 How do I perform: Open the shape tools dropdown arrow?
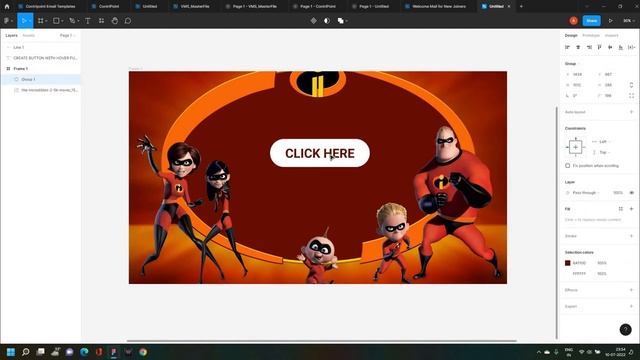(x=62, y=21)
